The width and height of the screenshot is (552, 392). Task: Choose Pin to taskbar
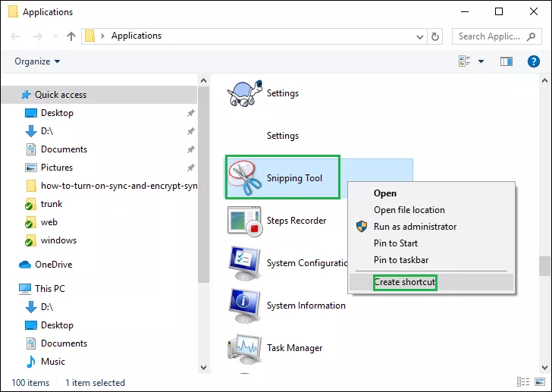(x=431, y=260)
